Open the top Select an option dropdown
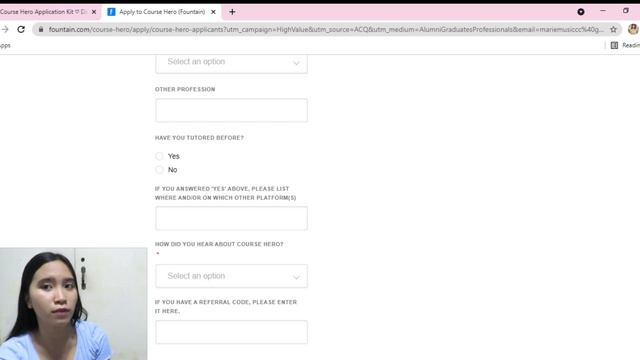Viewport: 640px width, 360px height. pyautogui.click(x=231, y=64)
